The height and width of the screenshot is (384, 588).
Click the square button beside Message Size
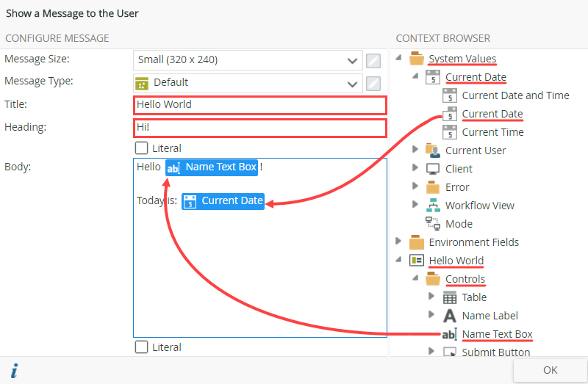coord(373,60)
